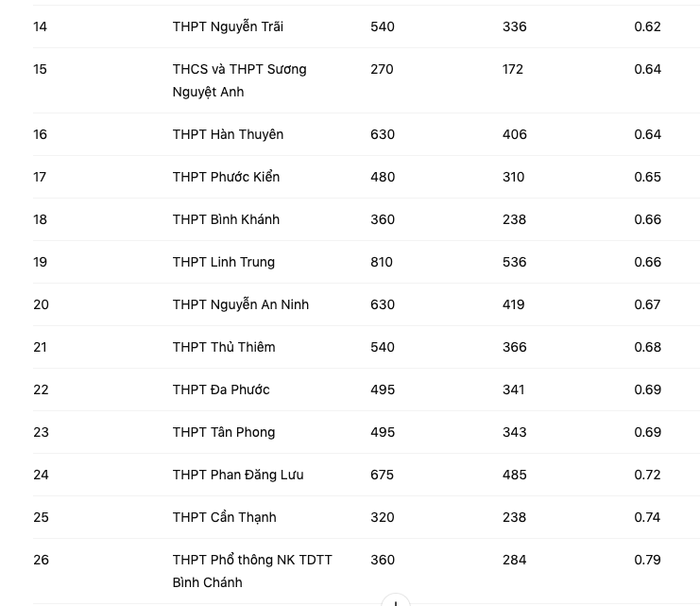The height and width of the screenshot is (606, 700).
Task: Click the THPT Linh Trung row name
Action: point(224,262)
